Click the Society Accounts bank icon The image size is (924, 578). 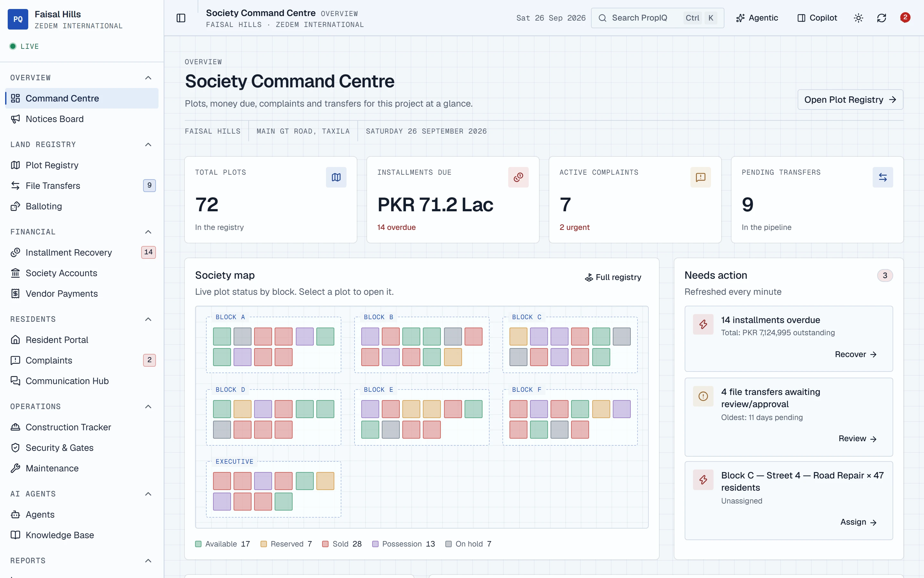15,273
